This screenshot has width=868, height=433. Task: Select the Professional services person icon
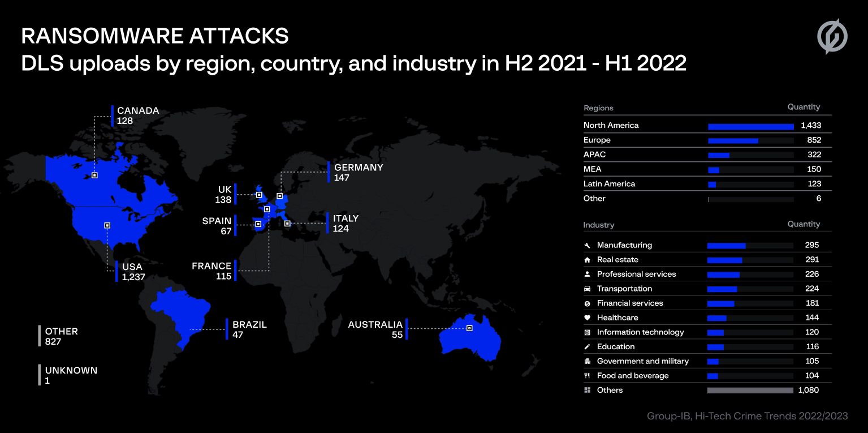coord(588,274)
